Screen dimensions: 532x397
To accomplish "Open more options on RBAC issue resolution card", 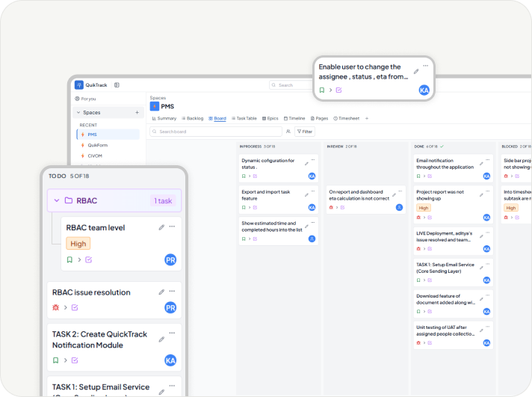I will coord(172,292).
